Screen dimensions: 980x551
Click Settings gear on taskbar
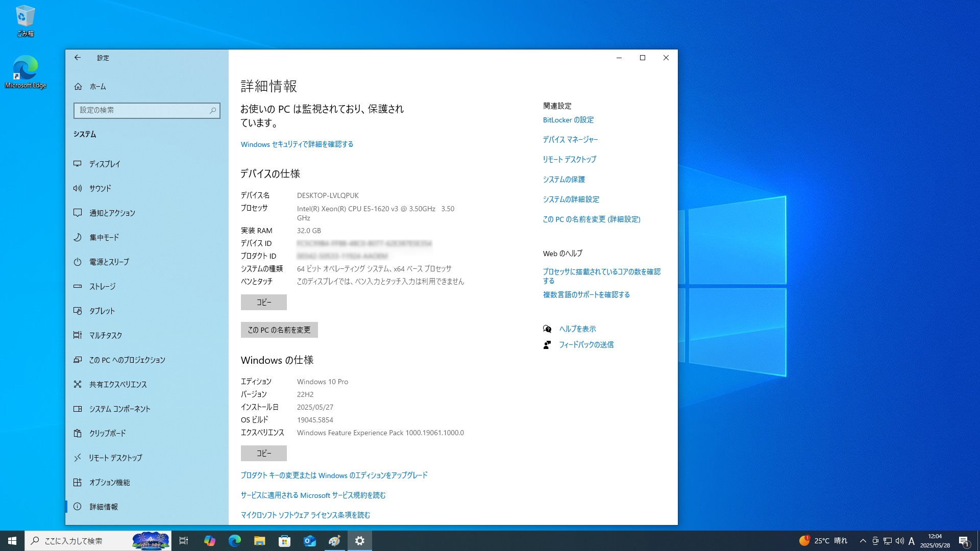click(360, 541)
